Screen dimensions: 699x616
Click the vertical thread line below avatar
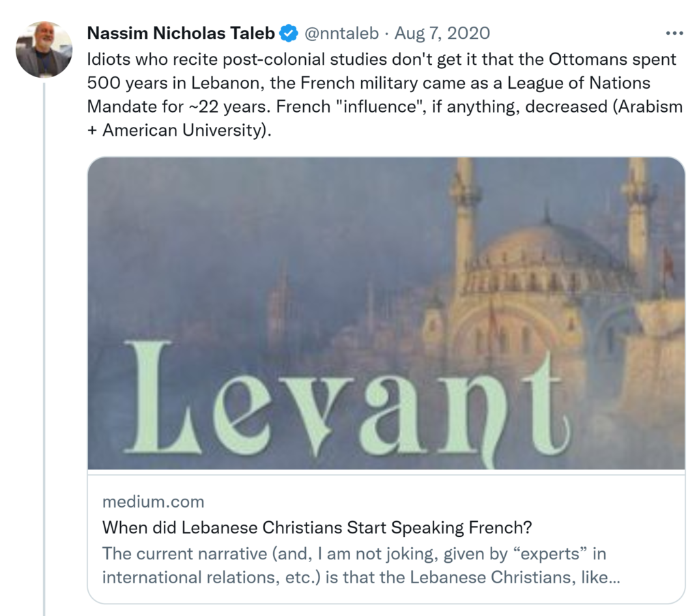click(44, 341)
